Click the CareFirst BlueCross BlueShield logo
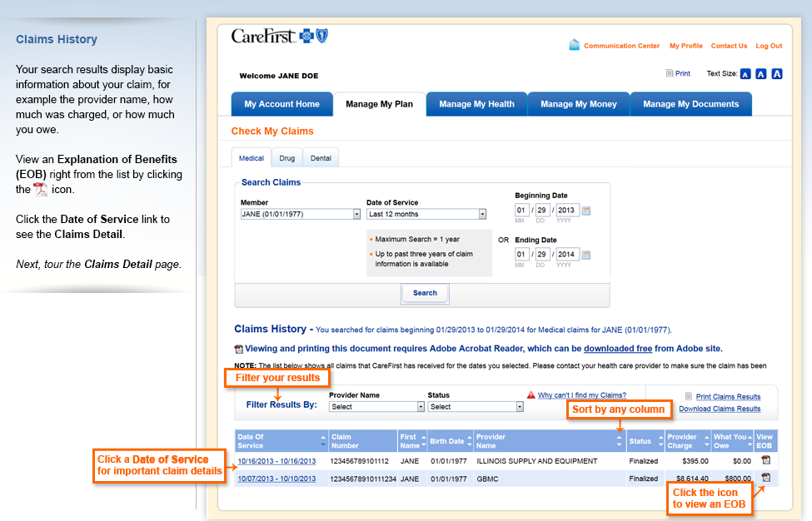Viewport: 812px width, 521px height. coord(279,37)
